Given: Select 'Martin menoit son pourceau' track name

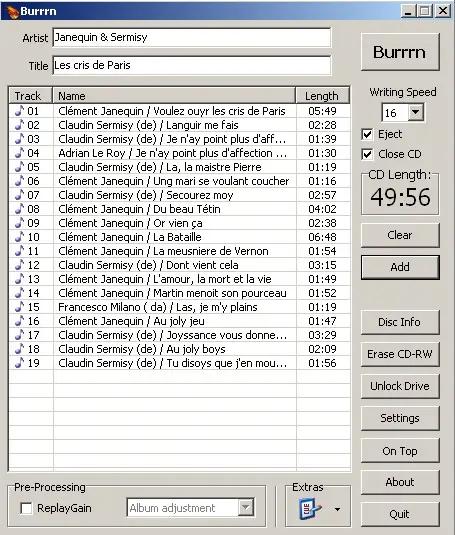Looking at the screenshot, I should tap(220, 293).
